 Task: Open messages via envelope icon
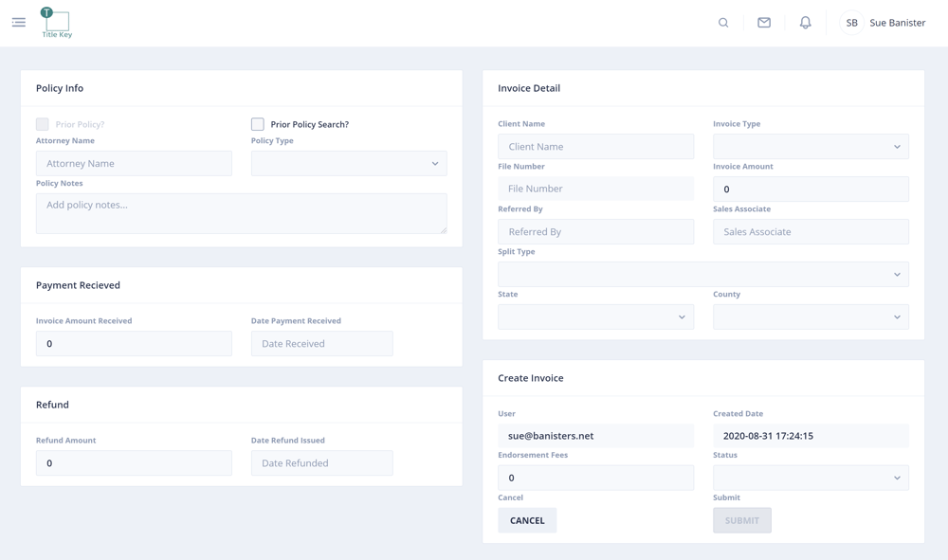point(764,23)
